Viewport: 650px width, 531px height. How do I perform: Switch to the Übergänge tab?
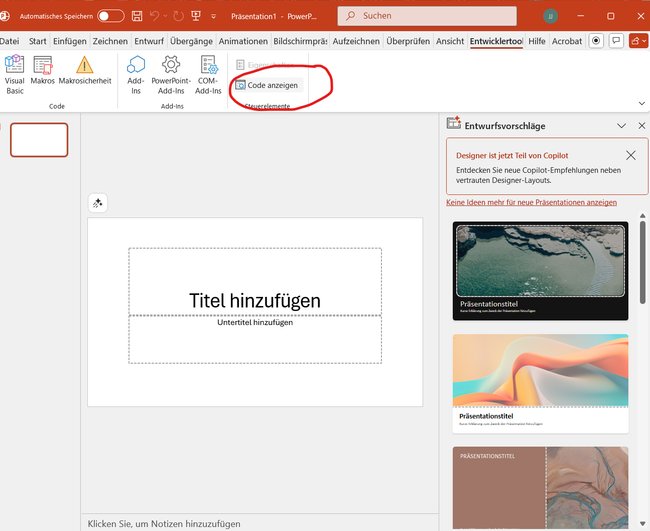coord(191,41)
